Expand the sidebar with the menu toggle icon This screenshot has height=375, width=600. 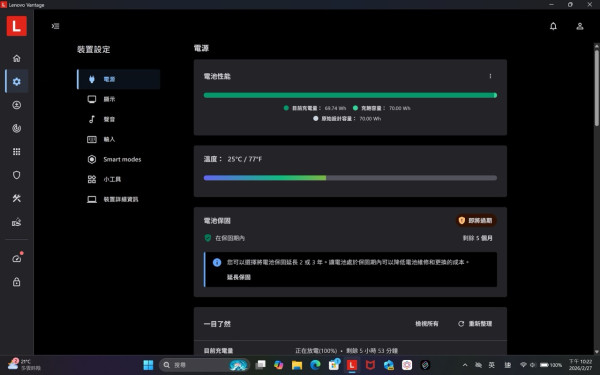tap(55, 26)
